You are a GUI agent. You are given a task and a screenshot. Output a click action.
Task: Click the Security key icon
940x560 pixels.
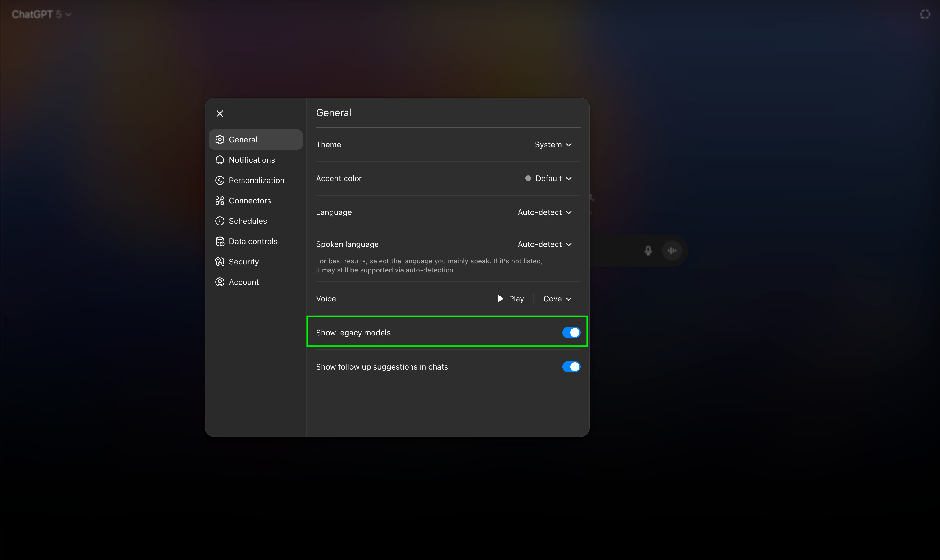pyautogui.click(x=220, y=262)
